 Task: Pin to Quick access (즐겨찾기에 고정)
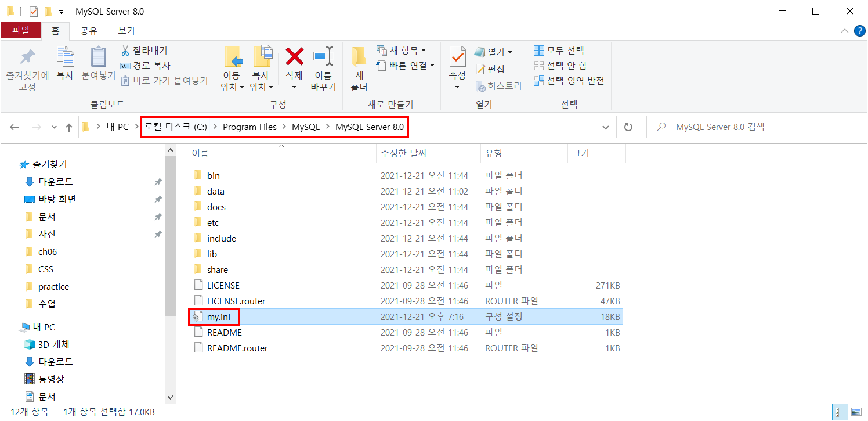click(x=27, y=69)
